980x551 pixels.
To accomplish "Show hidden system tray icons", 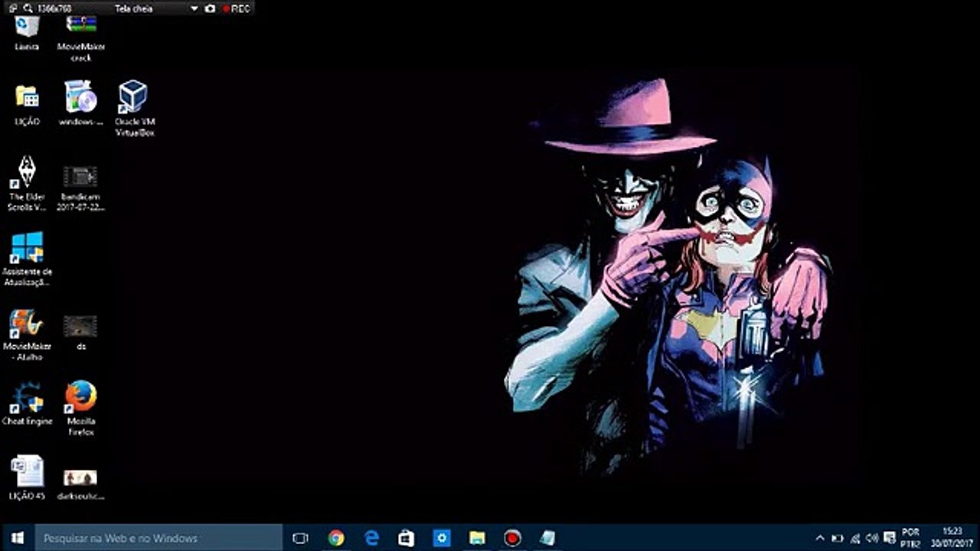I will 820,538.
